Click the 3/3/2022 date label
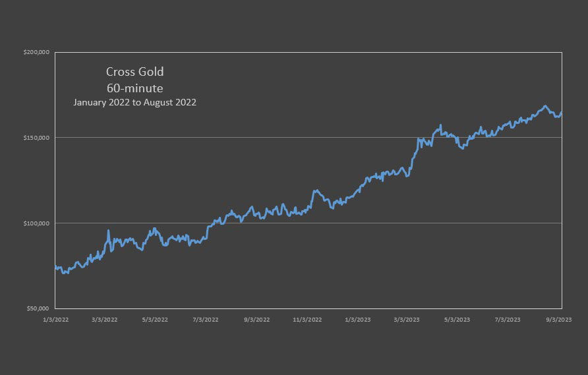This screenshot has width=588, height=375. [x=105, y=320]
